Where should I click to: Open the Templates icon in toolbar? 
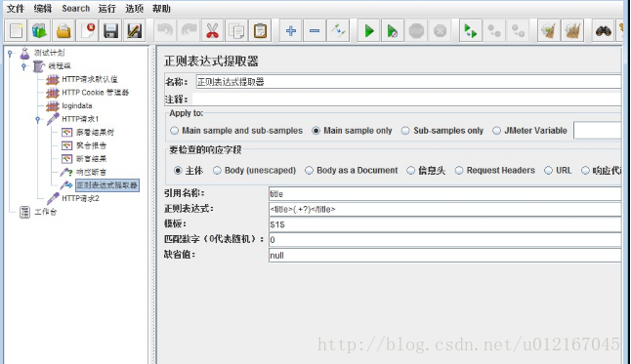click(39, 30)
